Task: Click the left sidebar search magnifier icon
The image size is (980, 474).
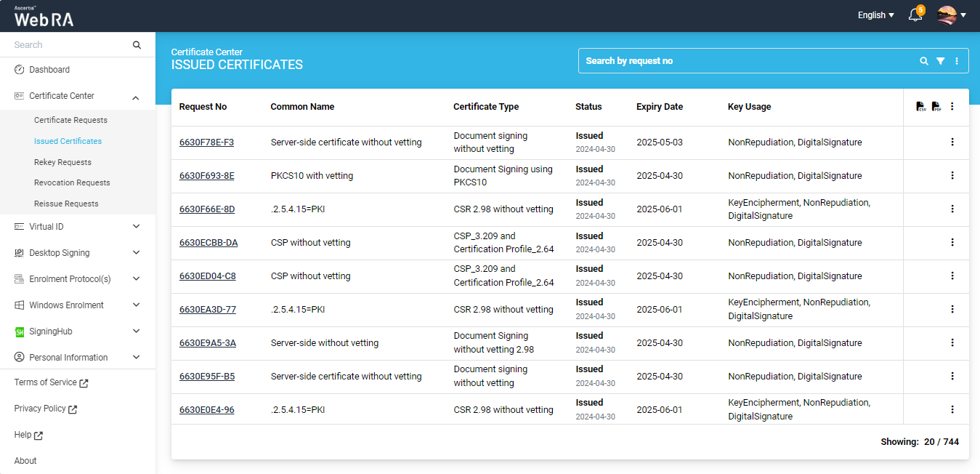Action: 137,45
